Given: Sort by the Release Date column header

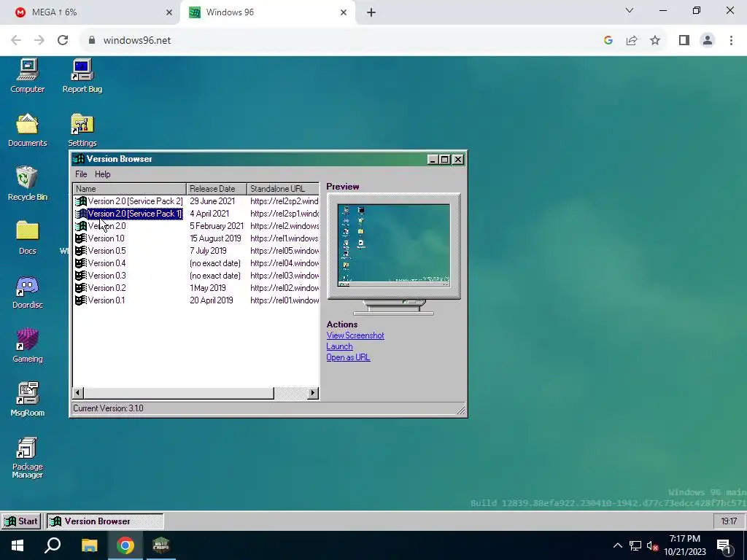Looking at the screenshot, I should coord(216,189).
